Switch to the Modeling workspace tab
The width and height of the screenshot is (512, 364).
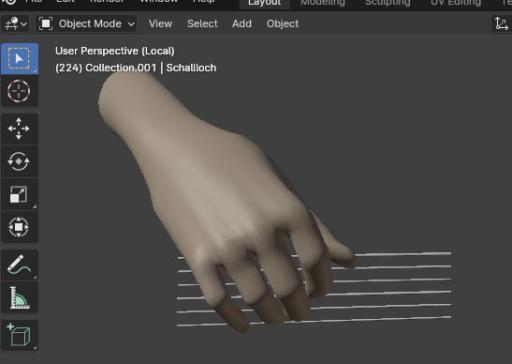(323, 3)
